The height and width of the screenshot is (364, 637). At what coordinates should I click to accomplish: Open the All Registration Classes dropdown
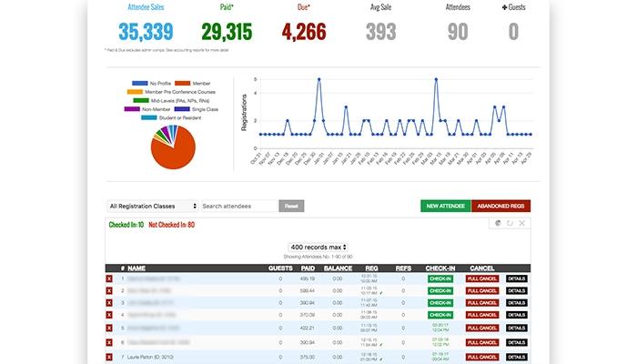click(x=153, y=206)
